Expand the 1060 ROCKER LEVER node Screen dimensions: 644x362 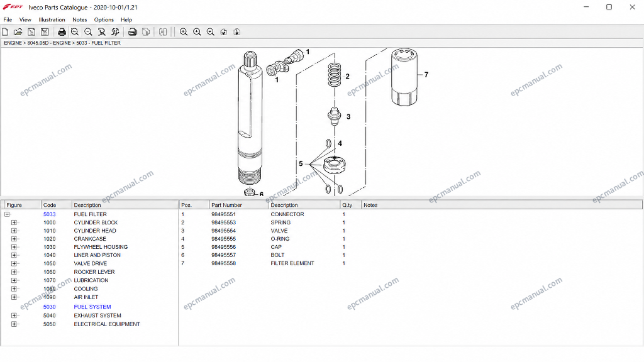14,272
